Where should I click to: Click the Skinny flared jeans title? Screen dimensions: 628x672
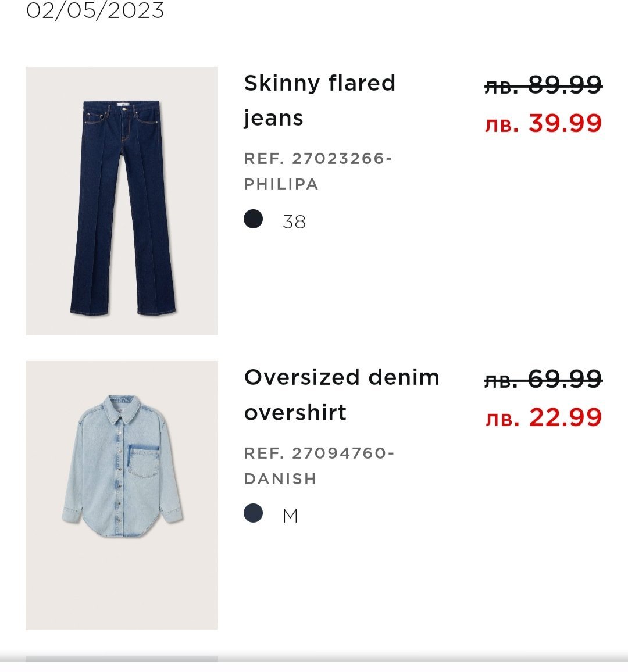[x=319, y=100]
